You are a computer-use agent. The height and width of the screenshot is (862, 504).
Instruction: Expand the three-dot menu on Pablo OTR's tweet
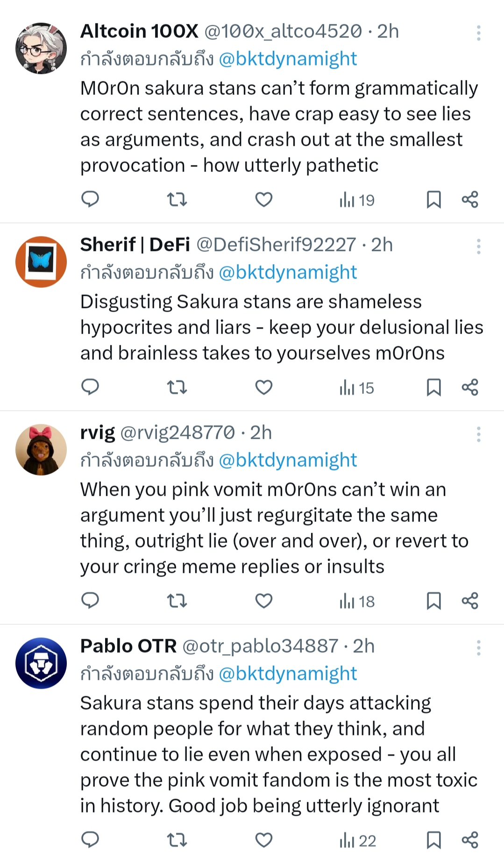[x=479, y=648]
